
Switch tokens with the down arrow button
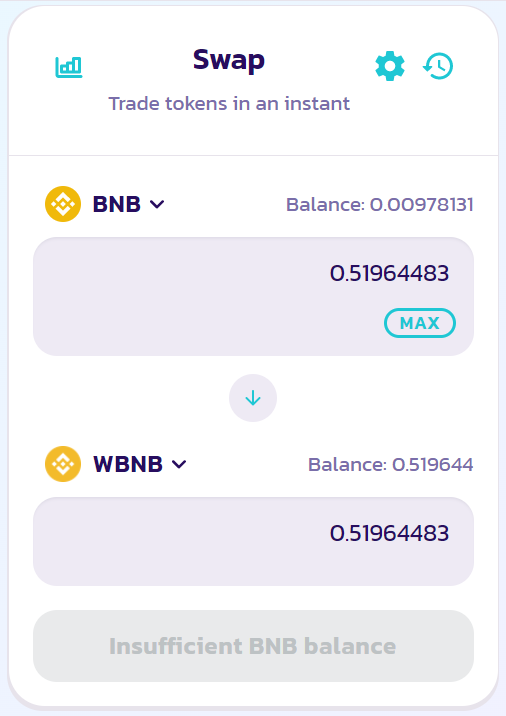[x=253, y=398]
